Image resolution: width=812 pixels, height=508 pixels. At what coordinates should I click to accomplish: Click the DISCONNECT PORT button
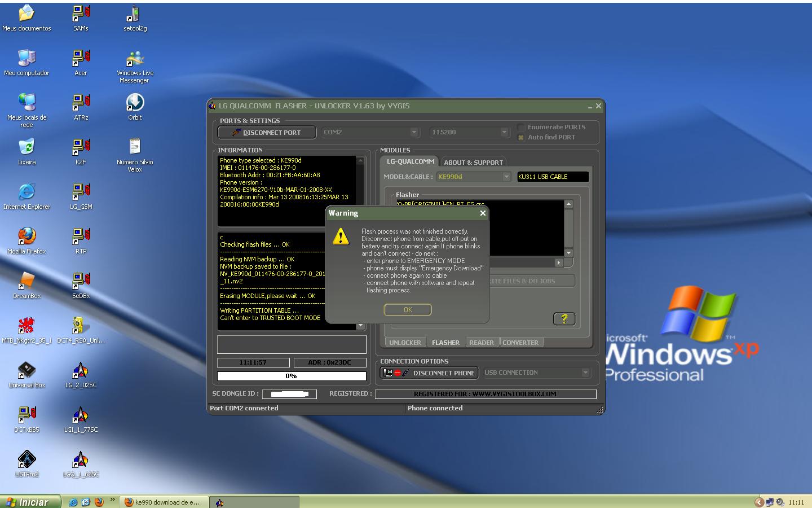[267, 133]
